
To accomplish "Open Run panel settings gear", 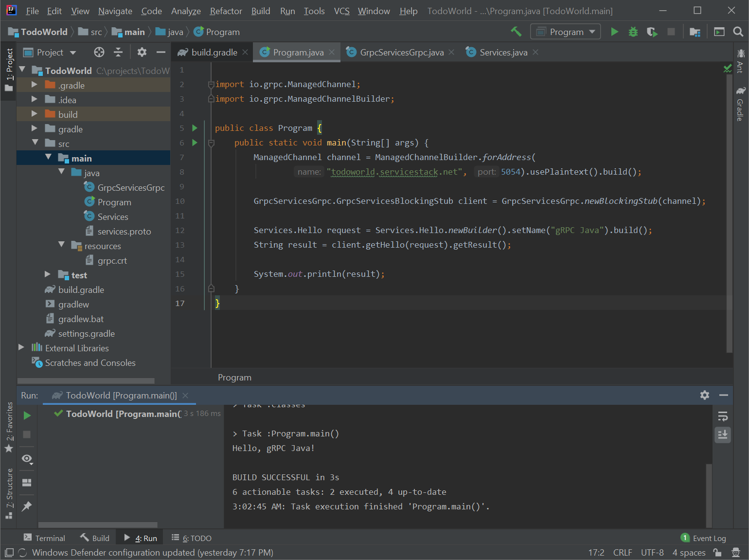I will (704, 395).
